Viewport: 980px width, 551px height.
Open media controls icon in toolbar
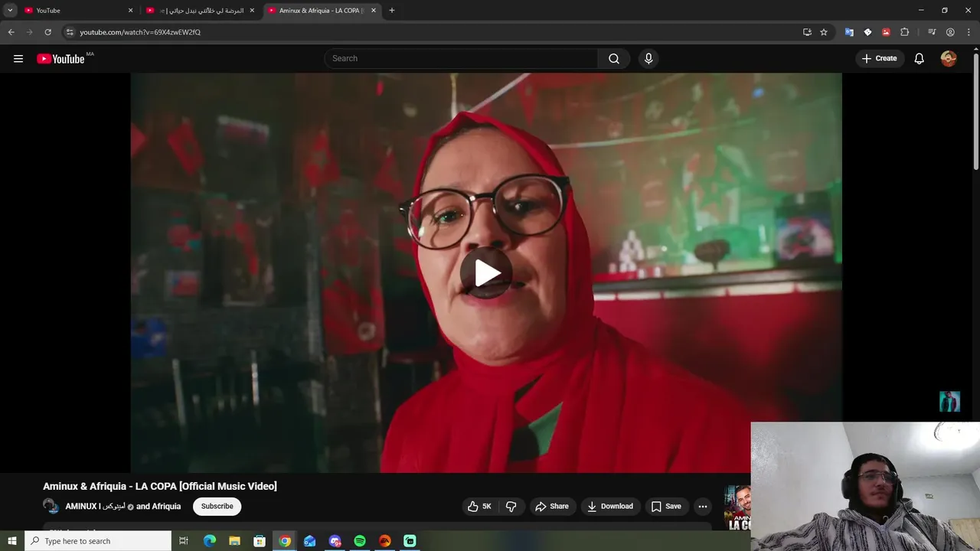click(932, 32)
